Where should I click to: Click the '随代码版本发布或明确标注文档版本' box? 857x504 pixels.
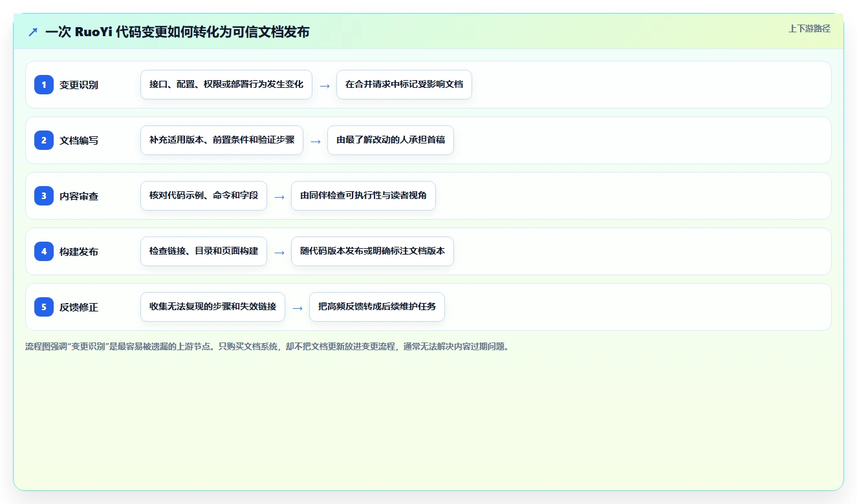[373, 251]
